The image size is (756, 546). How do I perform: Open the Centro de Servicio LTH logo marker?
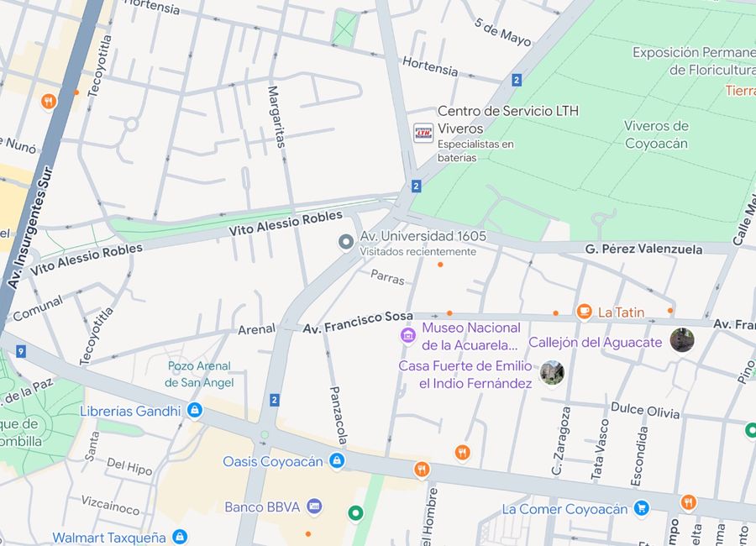pos(423,133)
